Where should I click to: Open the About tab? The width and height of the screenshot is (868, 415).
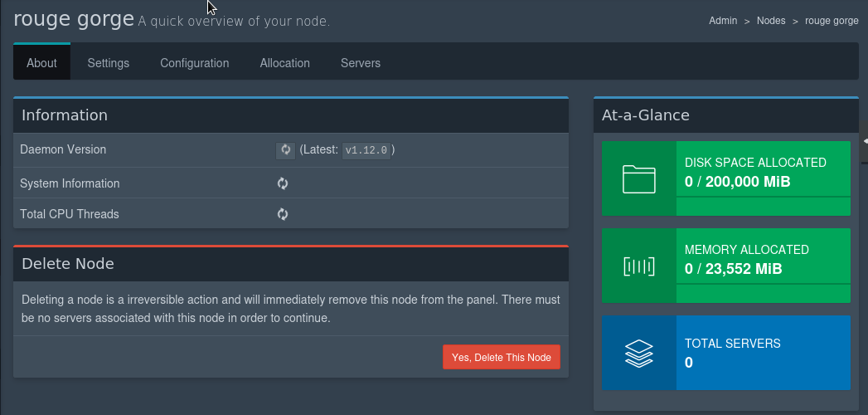(41, 63)
